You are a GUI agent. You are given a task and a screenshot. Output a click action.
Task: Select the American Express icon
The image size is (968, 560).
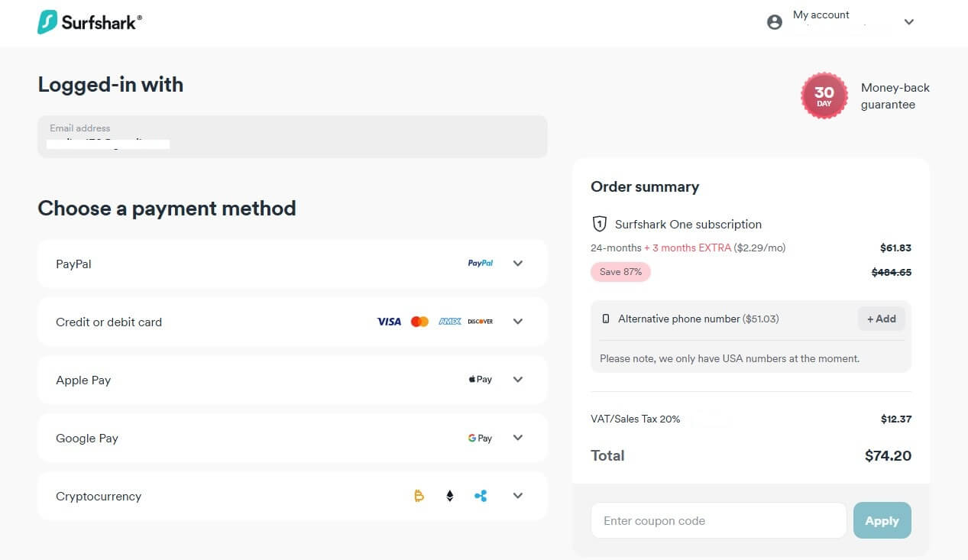[449, 322]
